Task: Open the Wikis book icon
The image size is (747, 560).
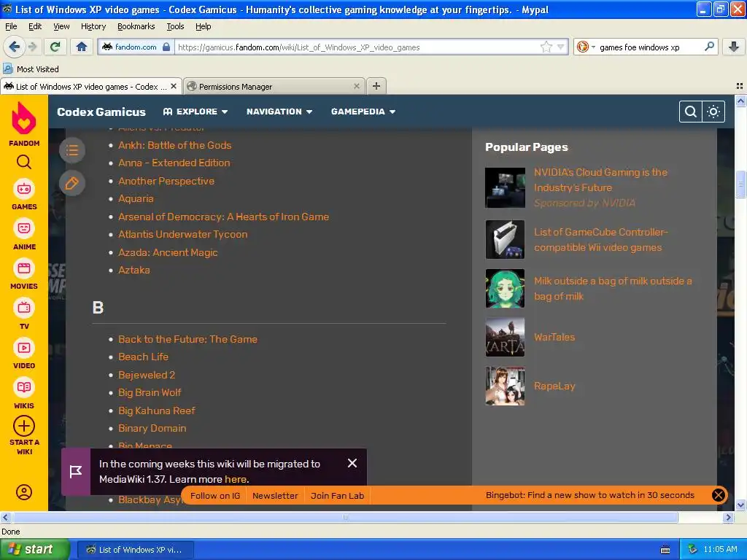Action: click(24, 388)
